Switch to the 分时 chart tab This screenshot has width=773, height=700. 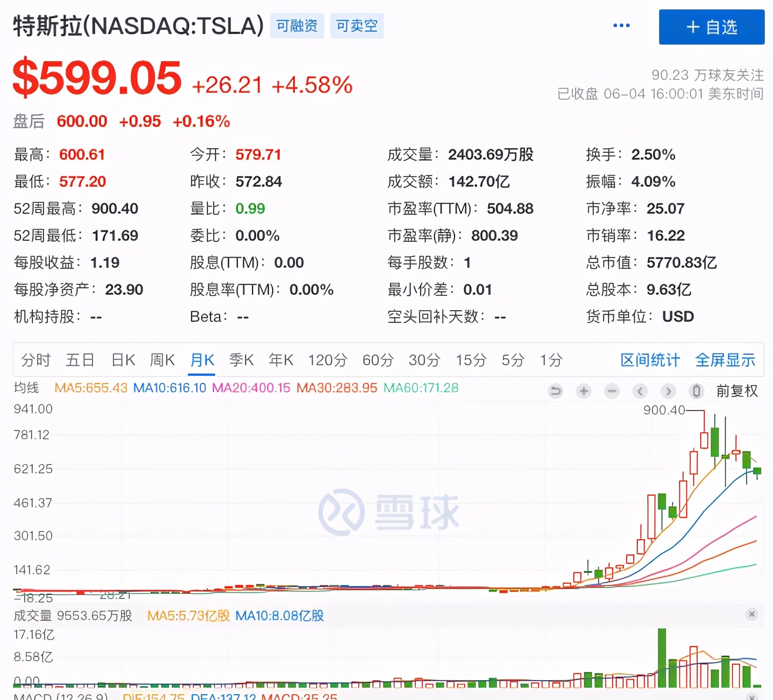click(36, 360)
